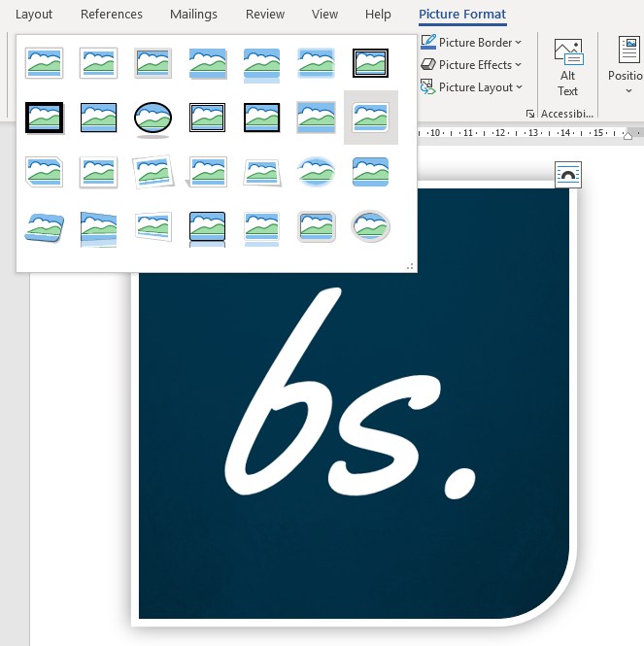Apply Metal Frame picture style
Viewport: 644px width, 646px height.
153,63
